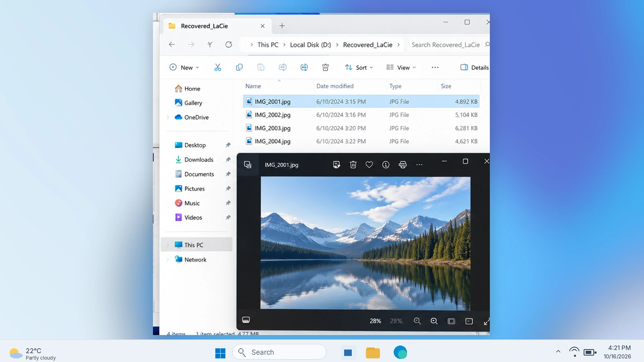This screenshot has width=644, height=362.
Task: Open Pictures in the navigation pane
Action: (x=190, y=189)
